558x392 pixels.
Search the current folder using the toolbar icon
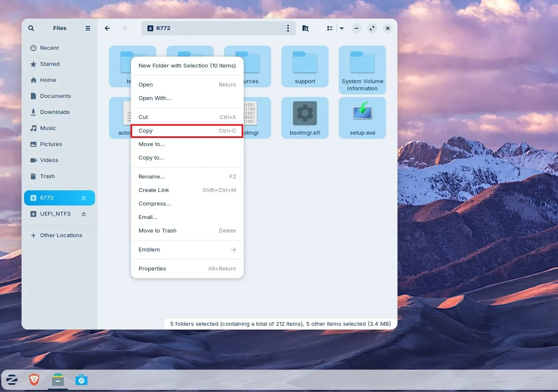[305, 28]
